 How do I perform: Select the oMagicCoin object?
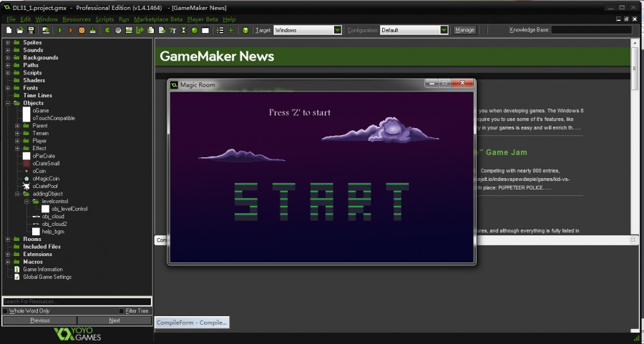pyautogui.click(x=46, y=179)
